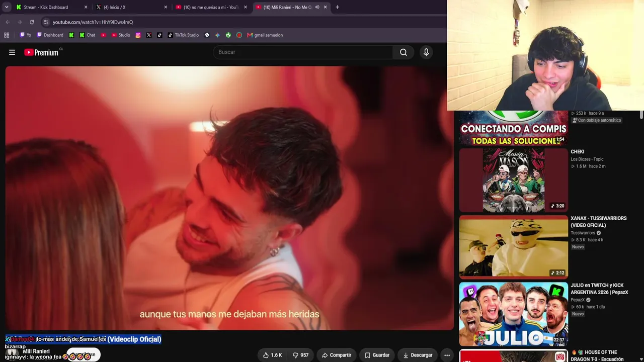
Task: Select the Mili Ranieri - No Me tab
Action: pyautogui.click(x=287, y=7)
